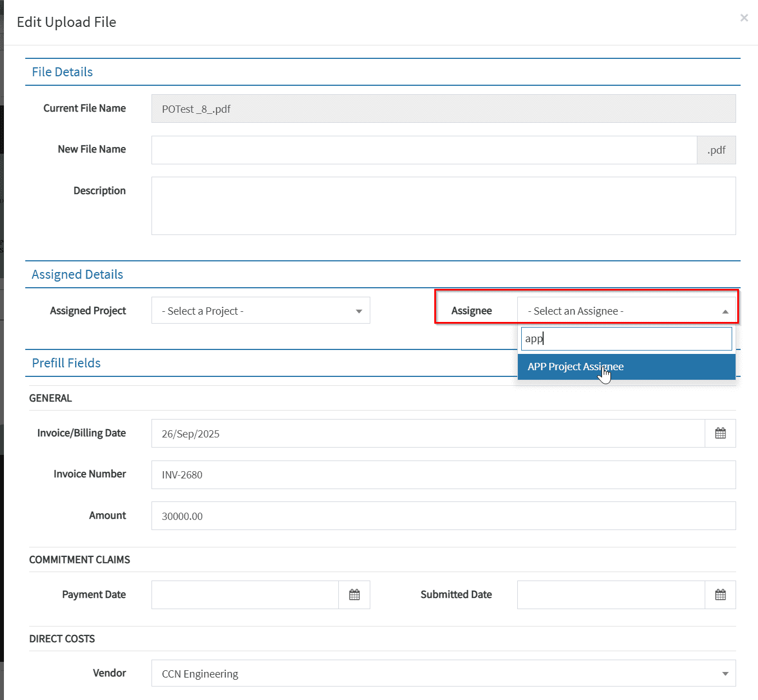Viewport: 758px width, 700px height.
Task: Close the Edit Upload File dialog
Action: 744,18
